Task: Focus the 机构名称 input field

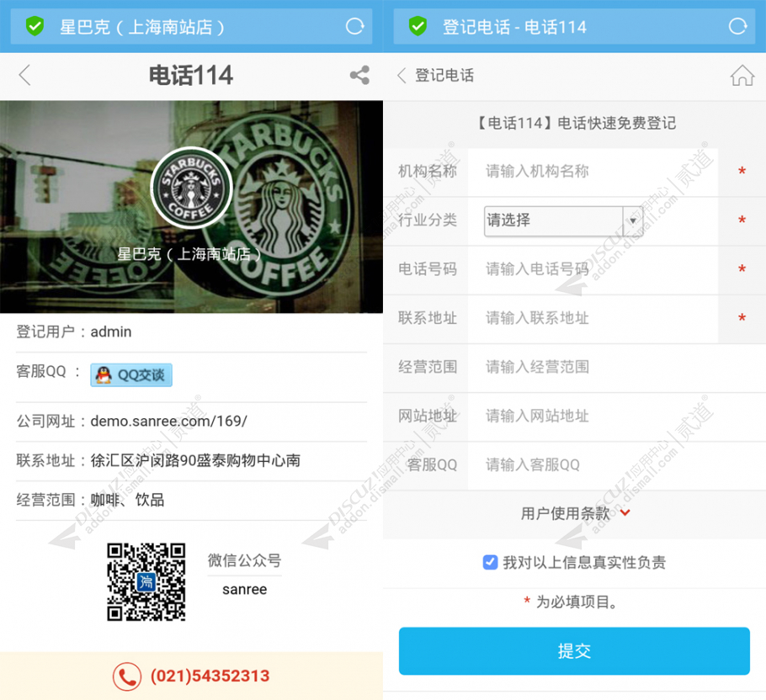Action: coord(593,172)
